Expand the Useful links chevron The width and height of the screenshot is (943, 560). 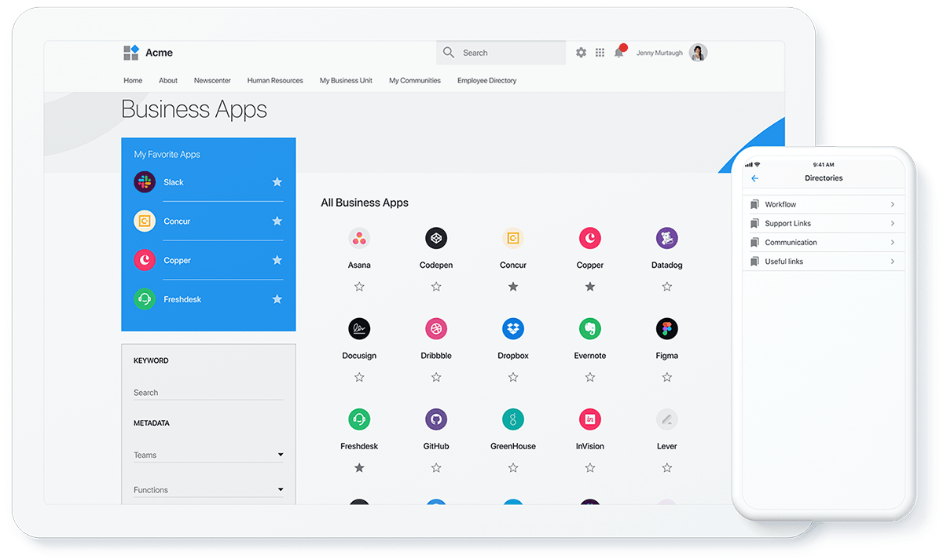893,262
